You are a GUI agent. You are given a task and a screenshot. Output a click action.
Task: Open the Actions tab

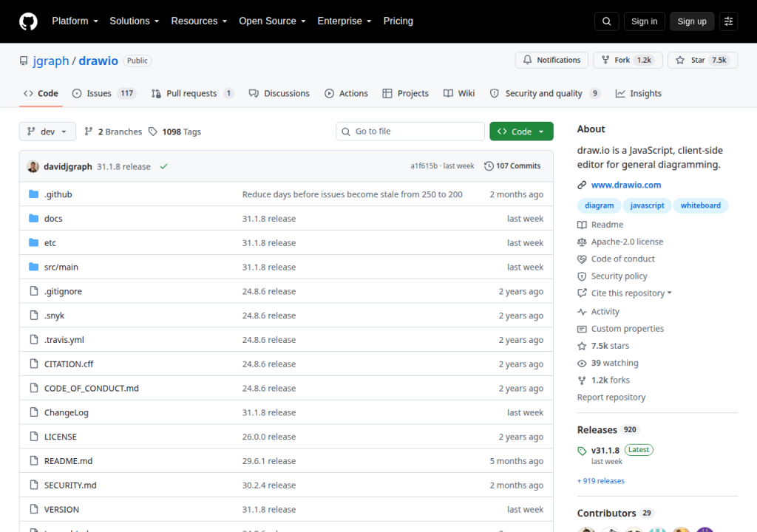[346, 93]
